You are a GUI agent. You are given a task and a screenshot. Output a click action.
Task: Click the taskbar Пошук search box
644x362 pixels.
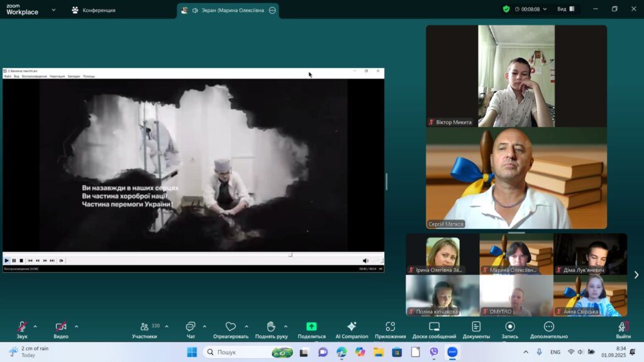(x=249, y=352)
